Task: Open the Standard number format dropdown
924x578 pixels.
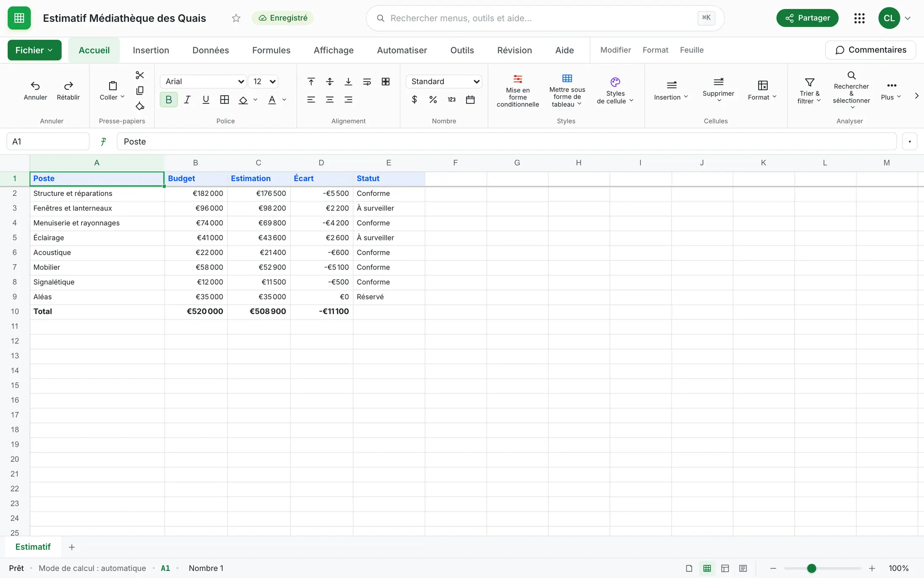Action: pyautogui.click(x=444, y=82)
